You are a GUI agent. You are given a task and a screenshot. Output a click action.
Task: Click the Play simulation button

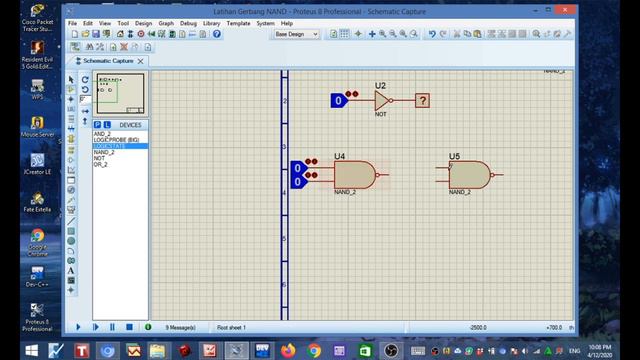pos(78,327)
